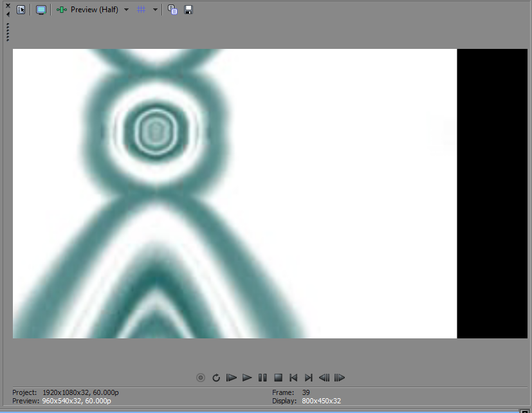Step to Previous Frame button
The width and height of the screenshot is (532, 413).
coord(324,378)
